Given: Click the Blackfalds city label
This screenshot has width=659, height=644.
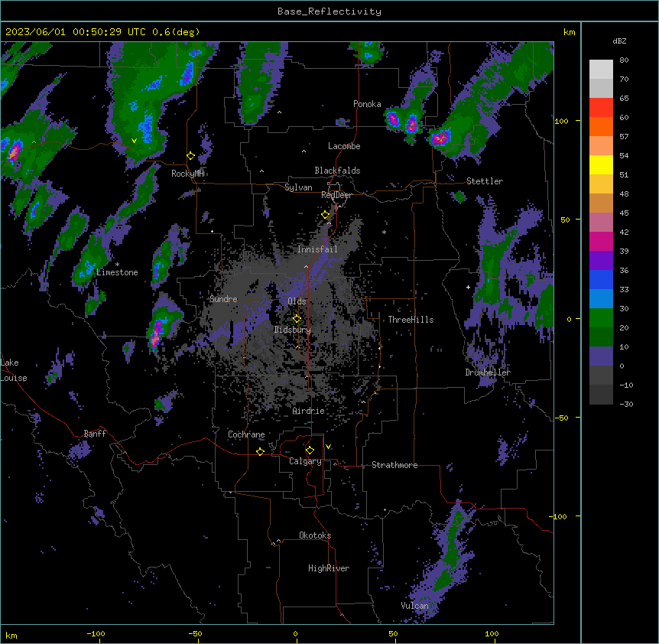Looking at the screenshot, I should coord(337,171).
